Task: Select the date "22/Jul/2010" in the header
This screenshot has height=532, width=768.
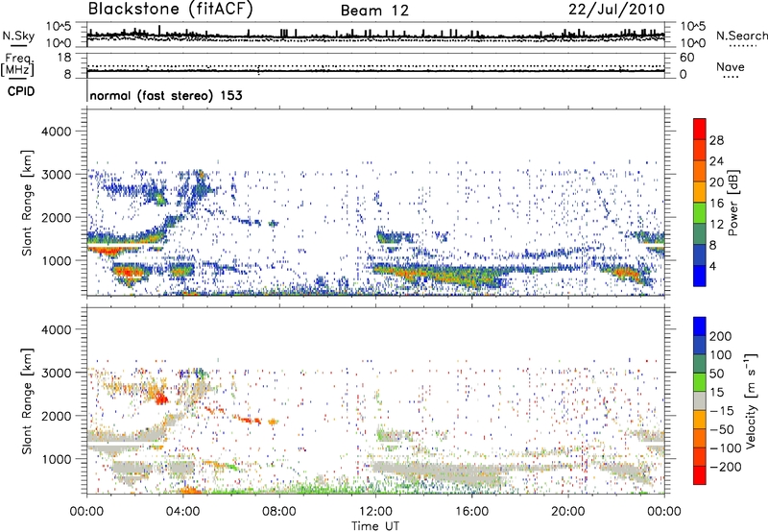Action: click(x=616, y=10)
